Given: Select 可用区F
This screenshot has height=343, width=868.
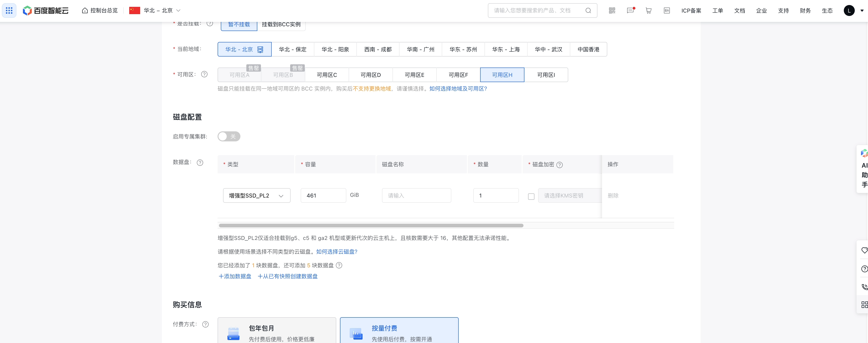Looking at the screenshot, I should (x=458, y=75).
